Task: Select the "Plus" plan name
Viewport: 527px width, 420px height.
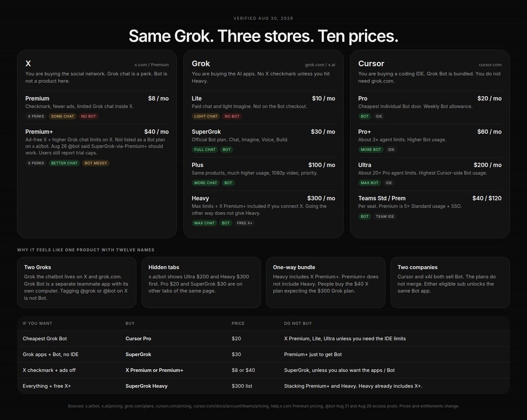Action: [x=198, y=165]
